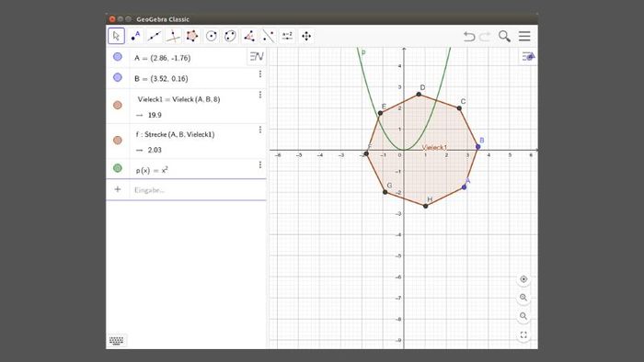This screenshot has width=644, height=362.
Task: Redo the last undone action
Action: coord(485,37)
